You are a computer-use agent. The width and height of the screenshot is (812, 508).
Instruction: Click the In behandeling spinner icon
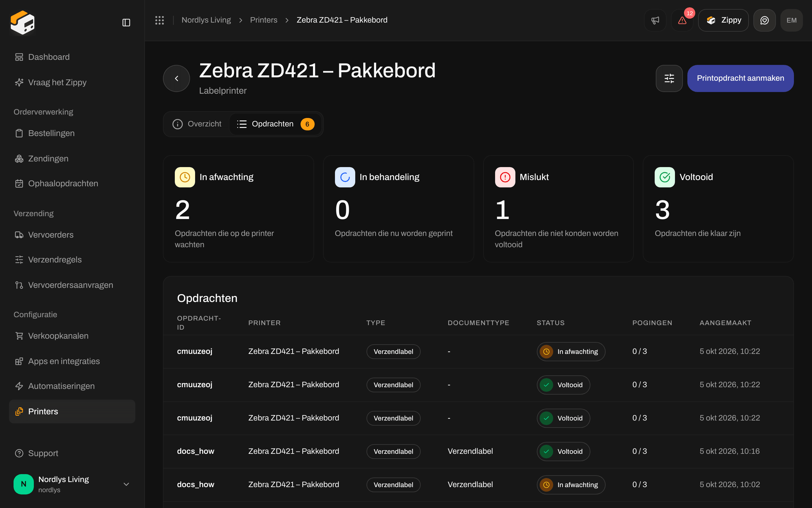345,177
